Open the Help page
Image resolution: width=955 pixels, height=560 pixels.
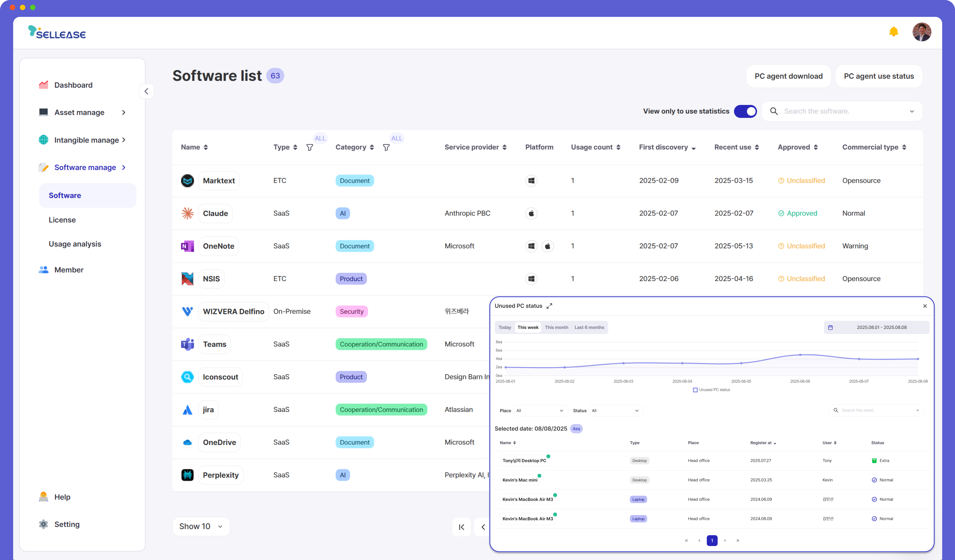[54, 497]
